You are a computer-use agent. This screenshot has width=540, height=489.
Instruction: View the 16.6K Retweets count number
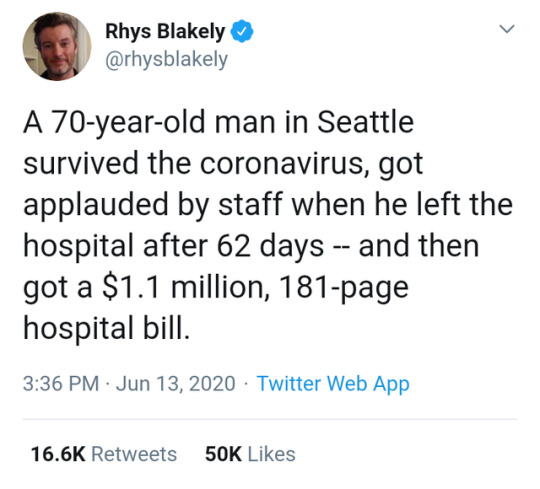pos(58,454)
